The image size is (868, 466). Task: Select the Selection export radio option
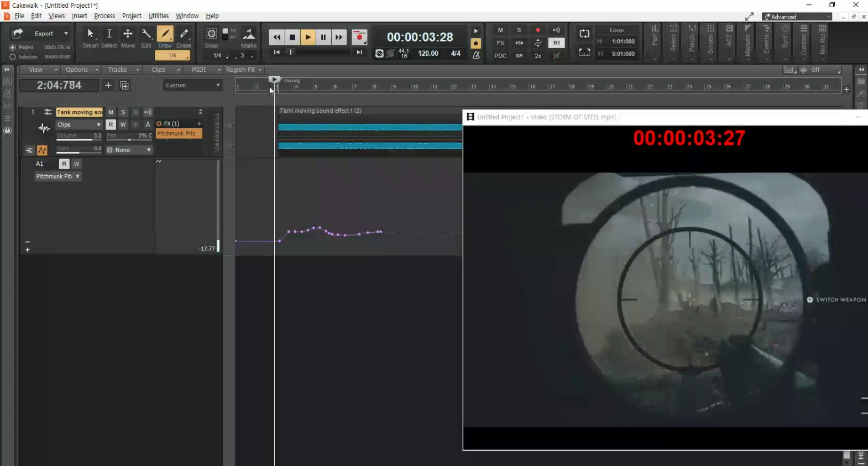click(x=13, y=57)
